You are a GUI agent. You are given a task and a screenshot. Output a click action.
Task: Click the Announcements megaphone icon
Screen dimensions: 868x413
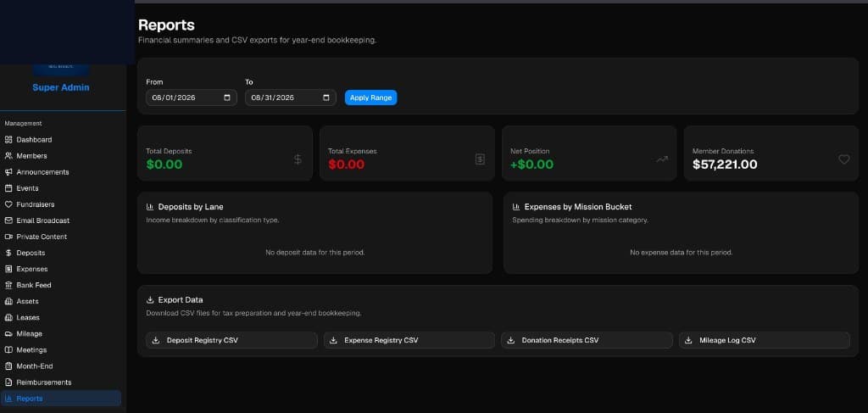(x=8, y=171)
